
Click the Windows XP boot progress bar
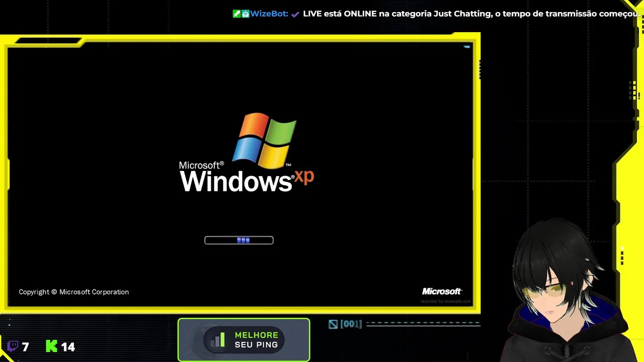coord(239,240)
